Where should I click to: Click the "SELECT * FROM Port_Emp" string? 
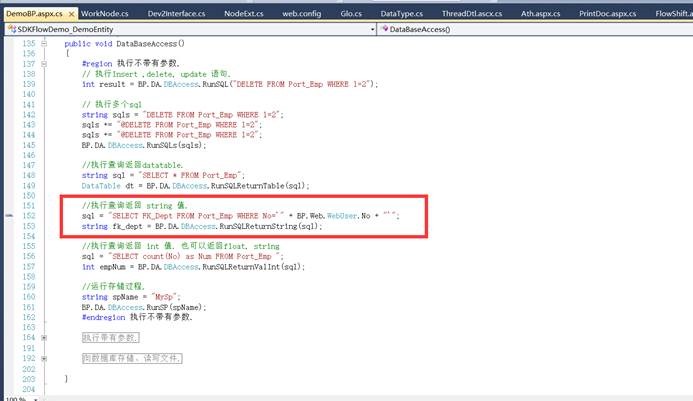pos(189,176)
